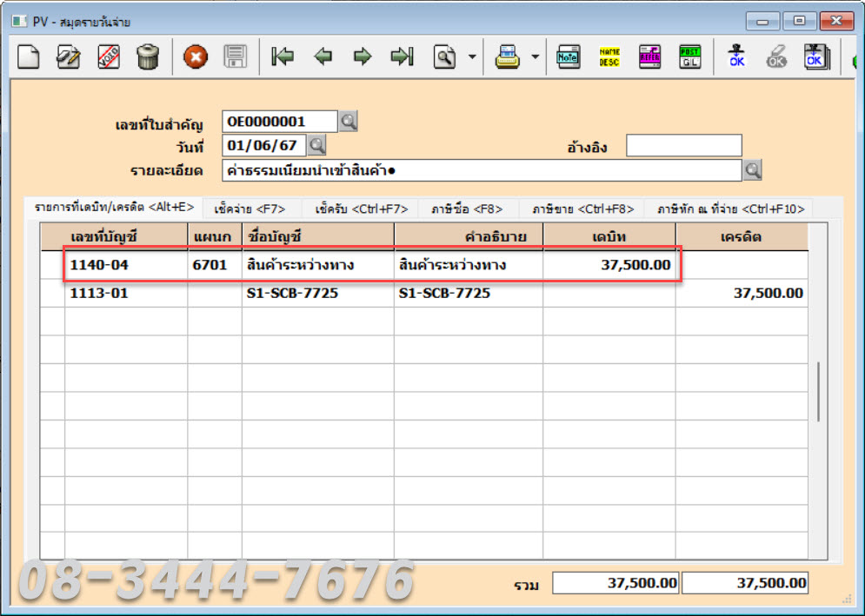Click the OK documents stack icon

point(816,56)
